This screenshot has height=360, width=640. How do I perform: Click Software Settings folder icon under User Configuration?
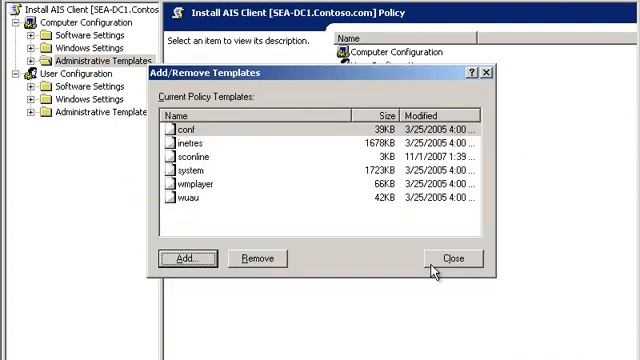coord(46,86)
